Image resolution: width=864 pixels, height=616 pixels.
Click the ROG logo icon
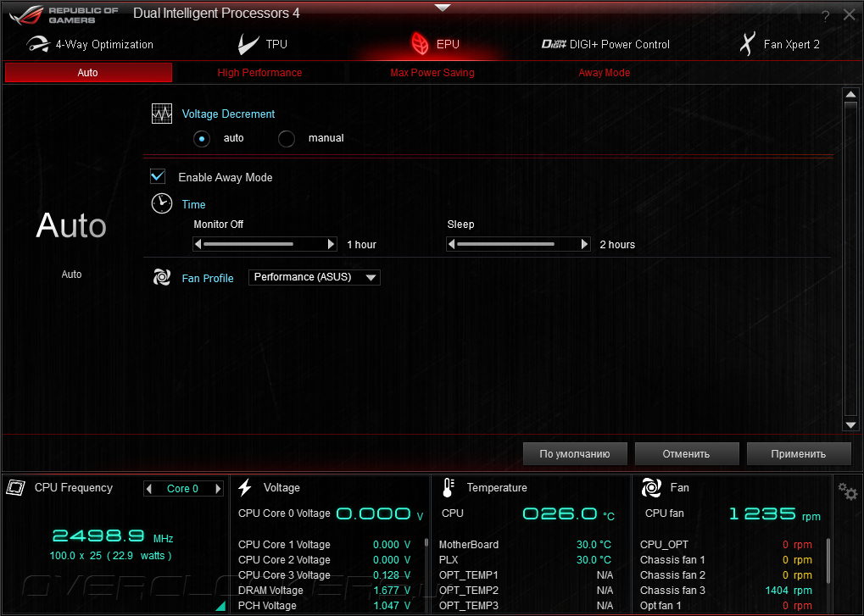point(26,15)
